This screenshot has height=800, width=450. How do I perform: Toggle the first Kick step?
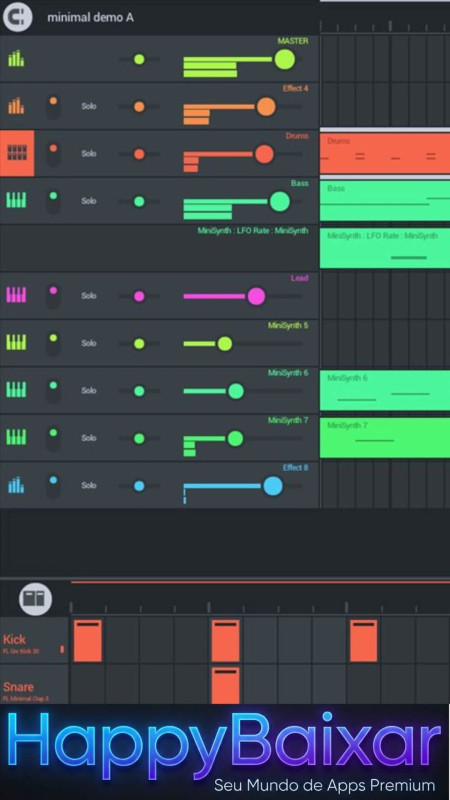coord(87,640)
